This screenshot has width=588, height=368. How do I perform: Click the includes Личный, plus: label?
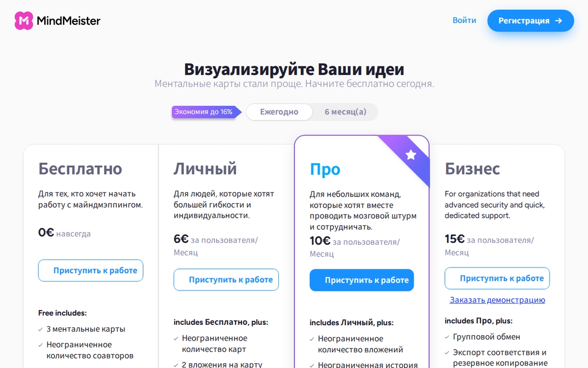[352, 323]
